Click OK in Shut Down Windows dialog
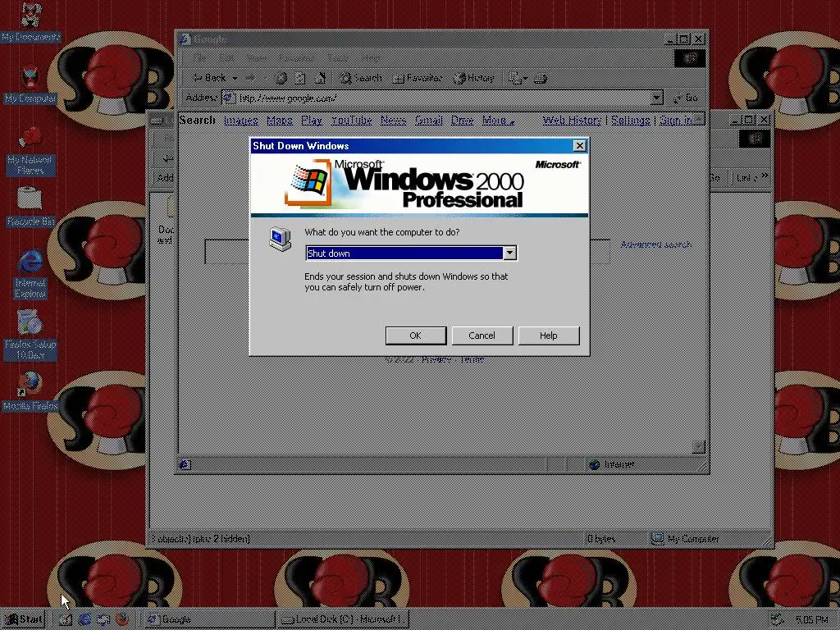The width and height of the screenshot is (840, 630). (x=416, y=336)
